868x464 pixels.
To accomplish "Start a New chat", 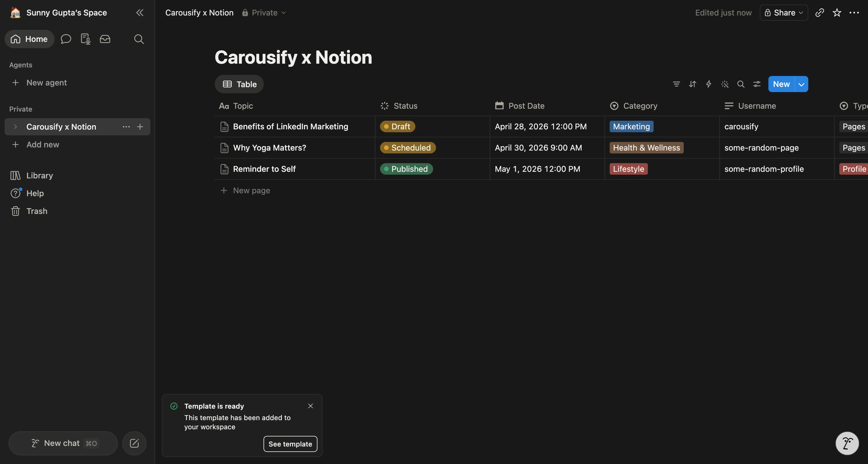I will coord(63,443).
